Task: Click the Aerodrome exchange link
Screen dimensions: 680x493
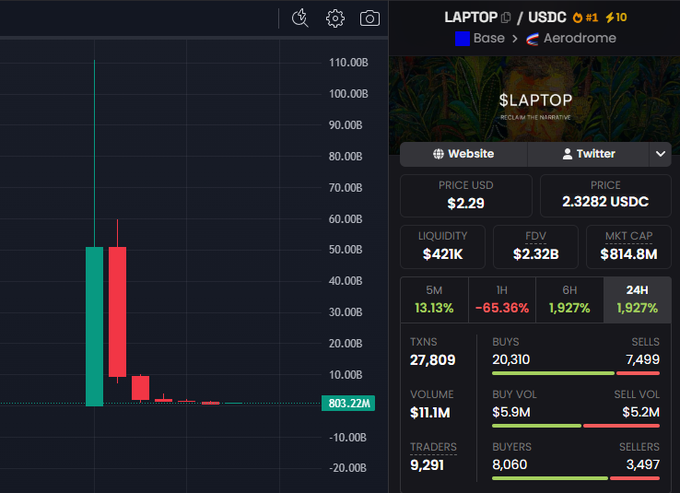Action: [x=580, y=38]
